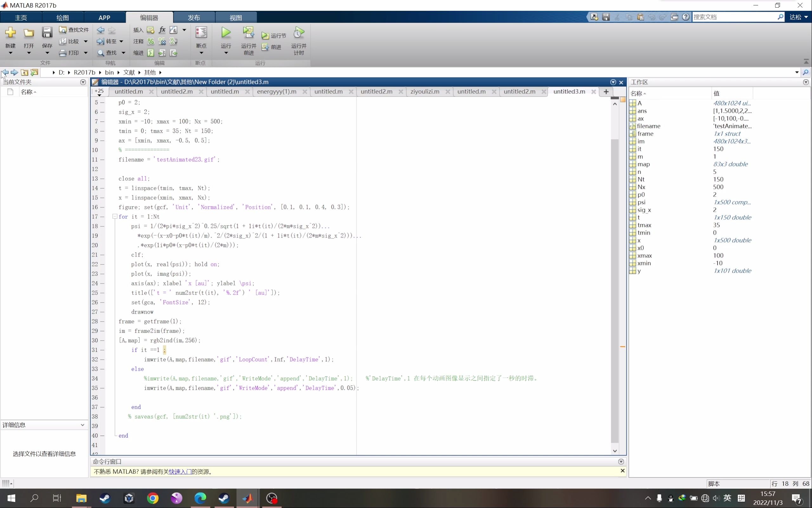
Task: Switch to the Publish (发布) ribbon tab
Action: (x=193, y=17)
